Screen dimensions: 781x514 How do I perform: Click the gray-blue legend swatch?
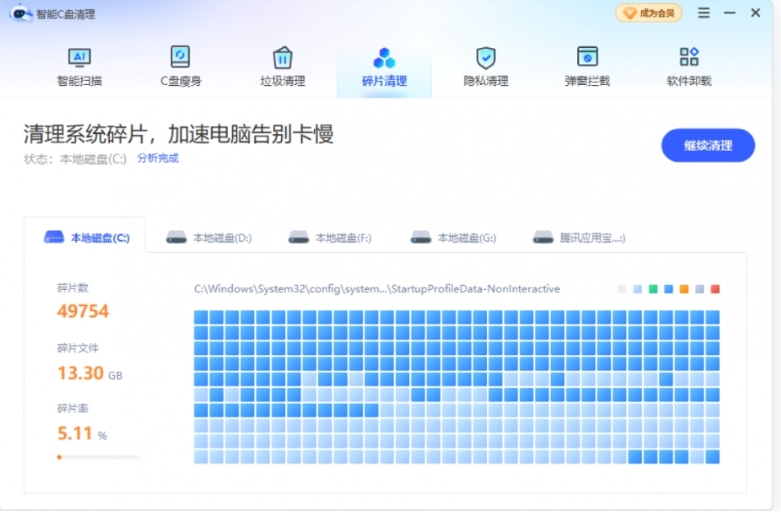tap(699, 289)
